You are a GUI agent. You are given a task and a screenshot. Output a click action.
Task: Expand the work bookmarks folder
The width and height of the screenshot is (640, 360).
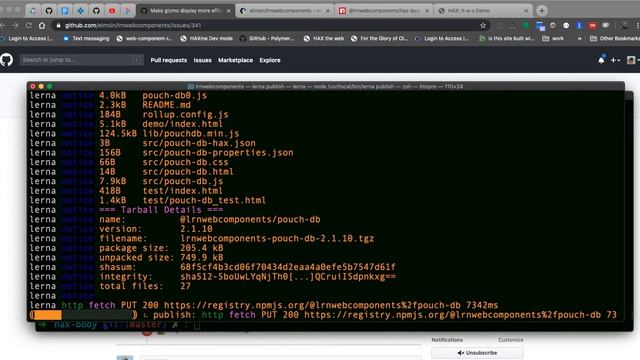click(553, 38)
